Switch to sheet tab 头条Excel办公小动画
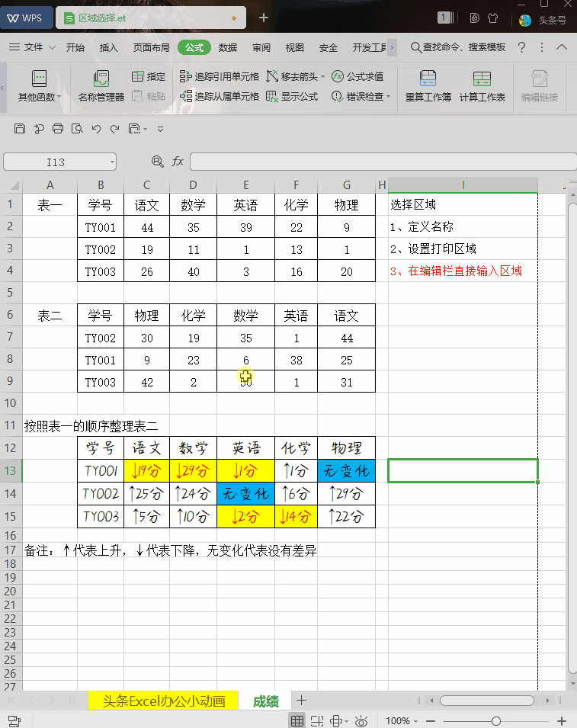Viewport: 577px width, 728px height. 163,701
